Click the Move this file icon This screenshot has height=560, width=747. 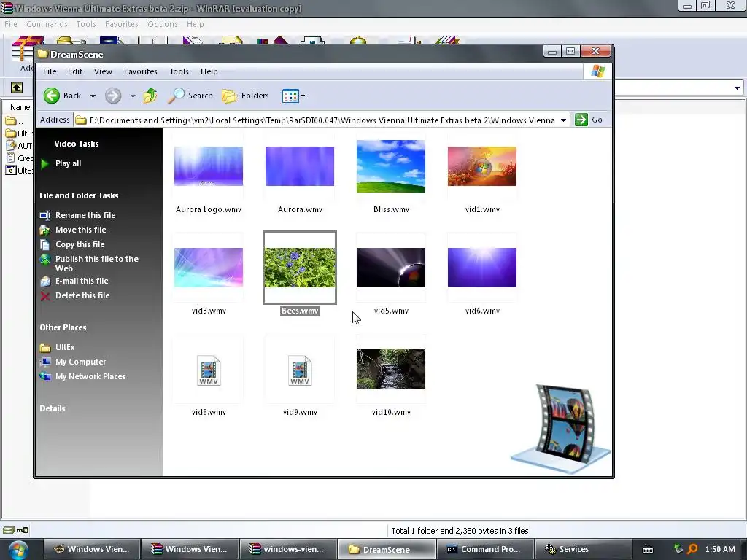[44, 230]
